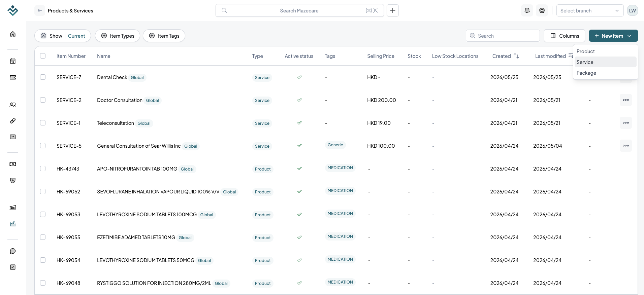Open the factory reports sidebar icon

coord(13,224)
